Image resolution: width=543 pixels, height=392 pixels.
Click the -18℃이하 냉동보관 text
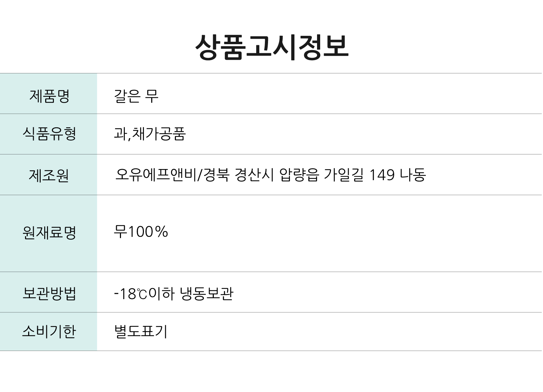pos(173,294)
